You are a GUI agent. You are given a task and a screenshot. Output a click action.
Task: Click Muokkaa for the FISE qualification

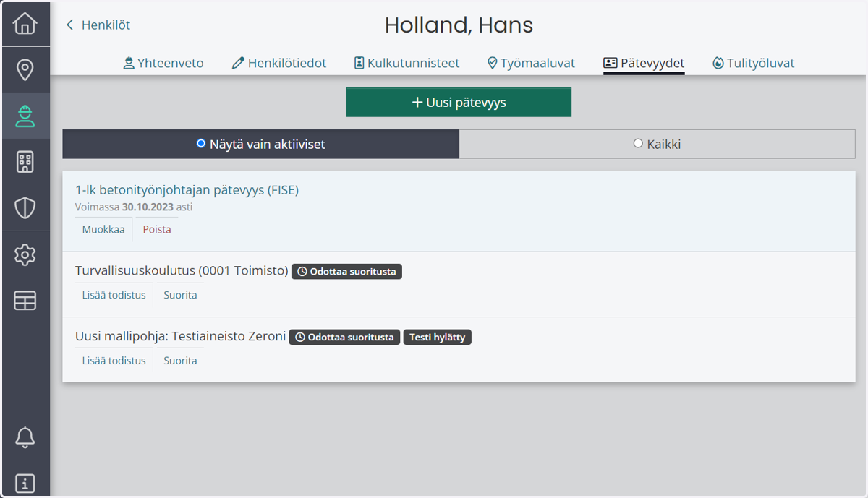(x=103, y=229)
